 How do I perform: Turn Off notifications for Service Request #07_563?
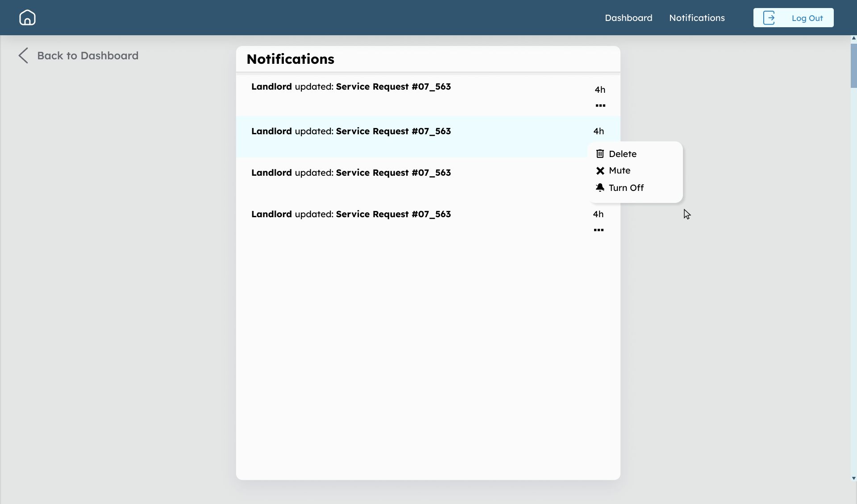click(626, 187)
